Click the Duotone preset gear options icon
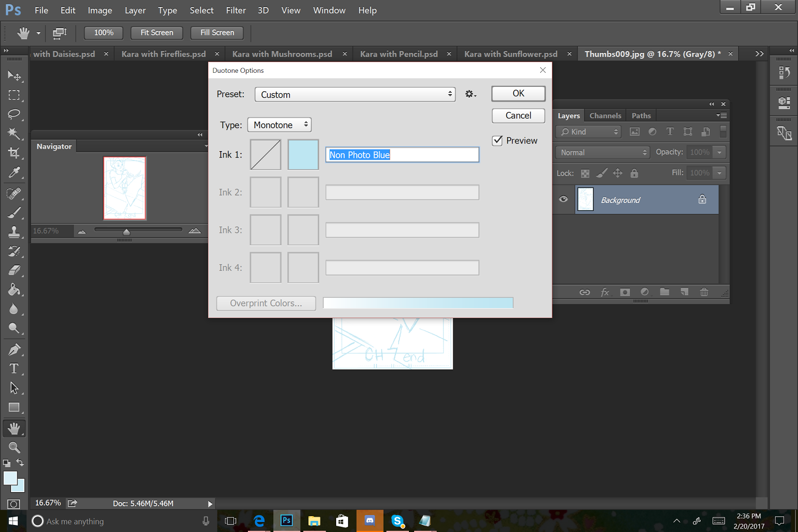The width and height of the screenshot is (798, 532). [470, 94]
